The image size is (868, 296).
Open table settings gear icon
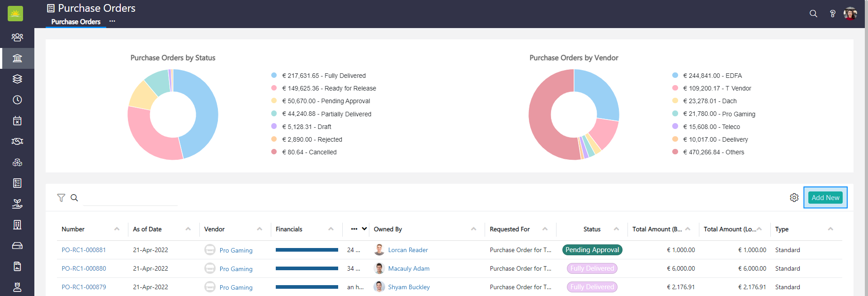(794, 198)
